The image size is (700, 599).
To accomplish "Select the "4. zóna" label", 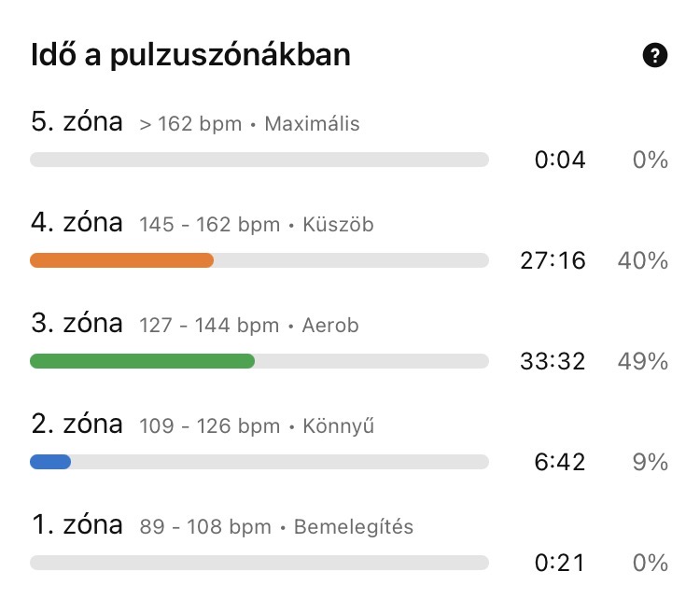I will [77, 222].
